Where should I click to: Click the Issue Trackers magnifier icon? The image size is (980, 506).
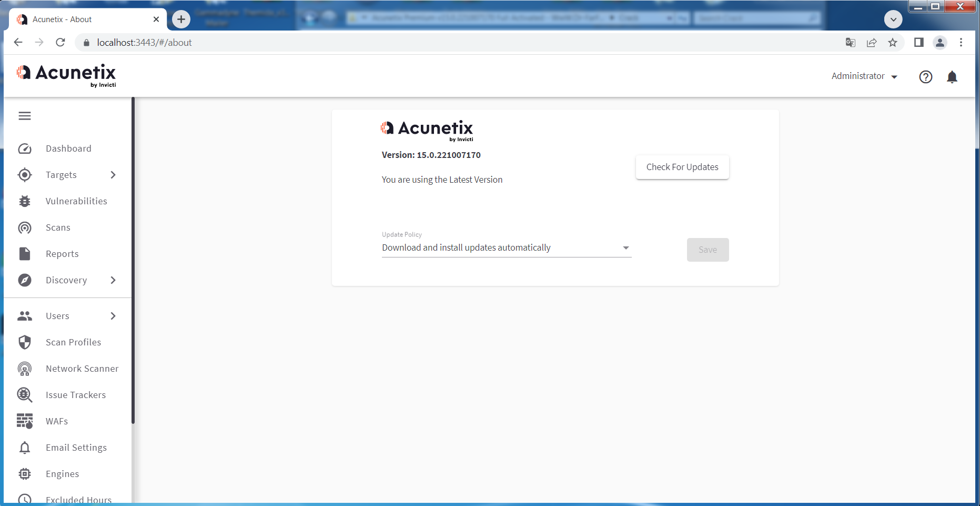25,395
